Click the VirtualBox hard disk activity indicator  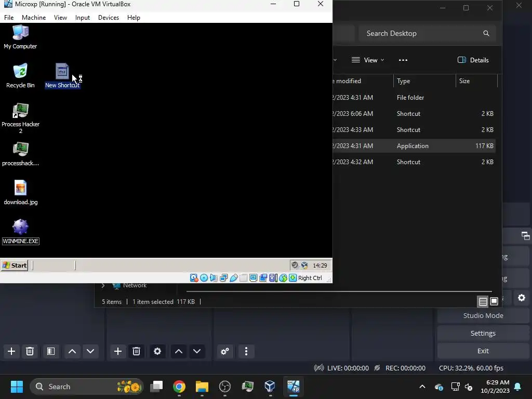(194, 278)
